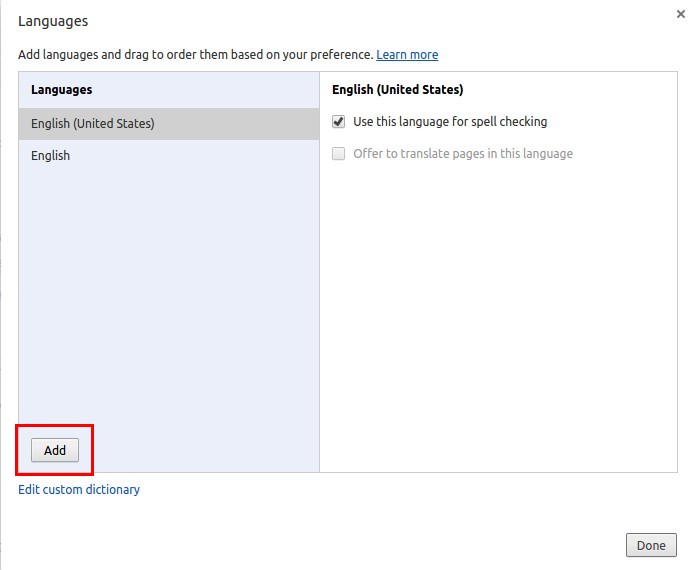Close the Languages dialog with X

(680, 14)
